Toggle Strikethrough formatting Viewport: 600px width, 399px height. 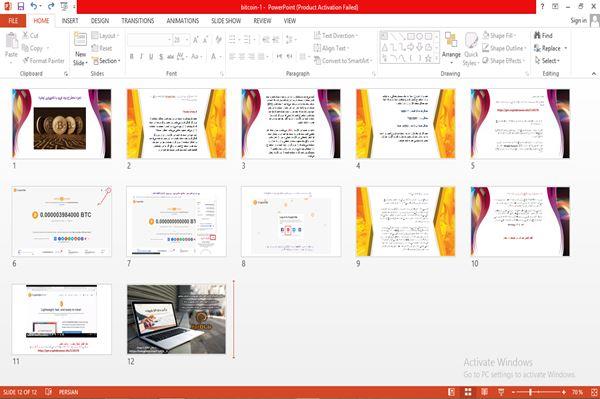pos(171,57)
